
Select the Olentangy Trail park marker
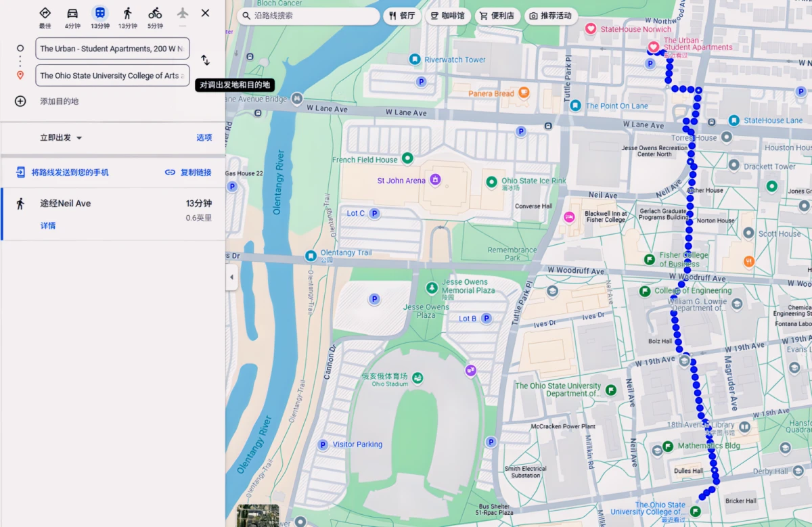click(311, 256)
